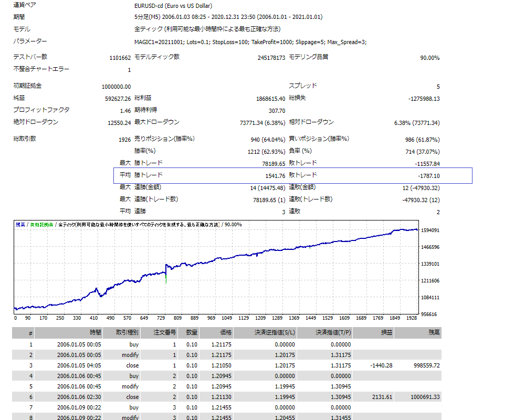Click average profit trade value '1541.76'
This screenshot has height=420, width=525.
coord(275,175)
